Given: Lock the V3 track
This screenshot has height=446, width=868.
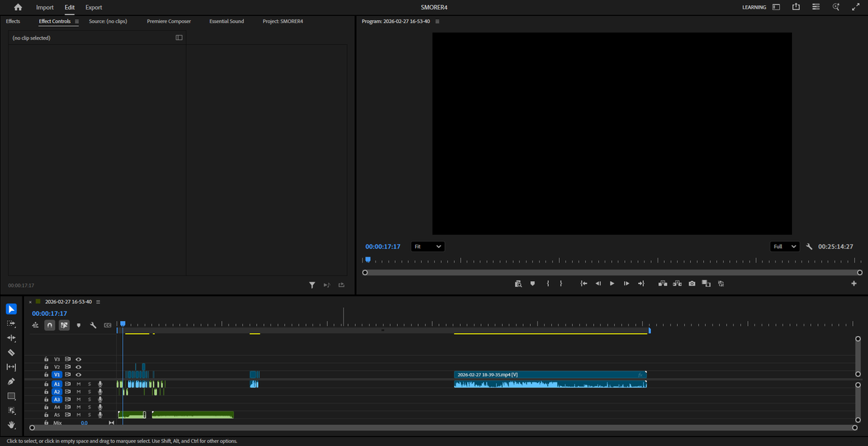Looking at the screenshot, I should pos(46,359).
